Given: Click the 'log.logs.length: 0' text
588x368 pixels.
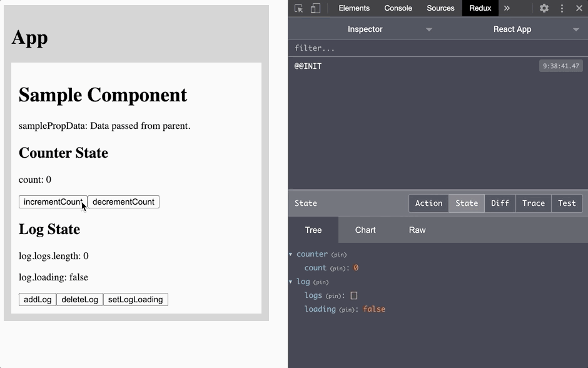Looking at the screenshot, I should coord(54,256).
